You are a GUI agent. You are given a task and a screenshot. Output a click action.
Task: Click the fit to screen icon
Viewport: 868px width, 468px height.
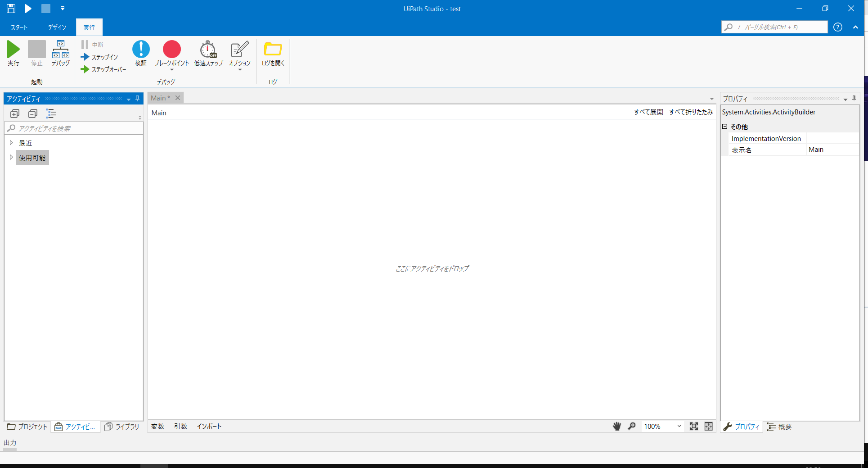[x=694, y=426]
